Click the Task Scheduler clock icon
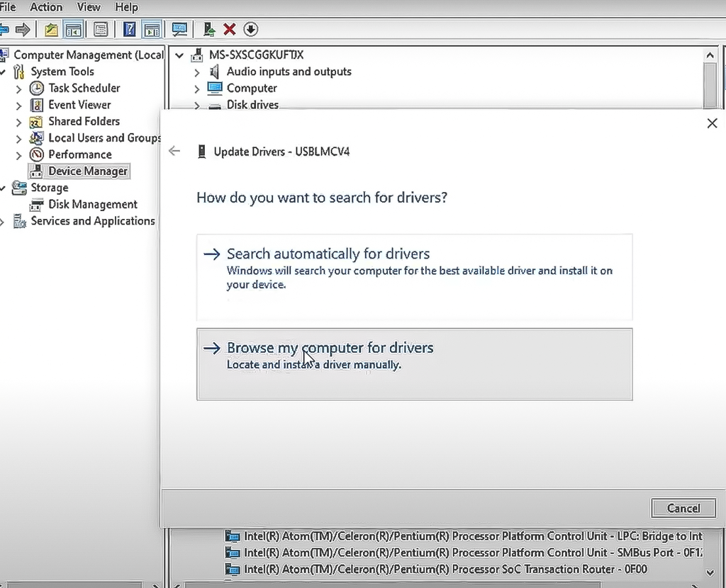 pos(37,88)
